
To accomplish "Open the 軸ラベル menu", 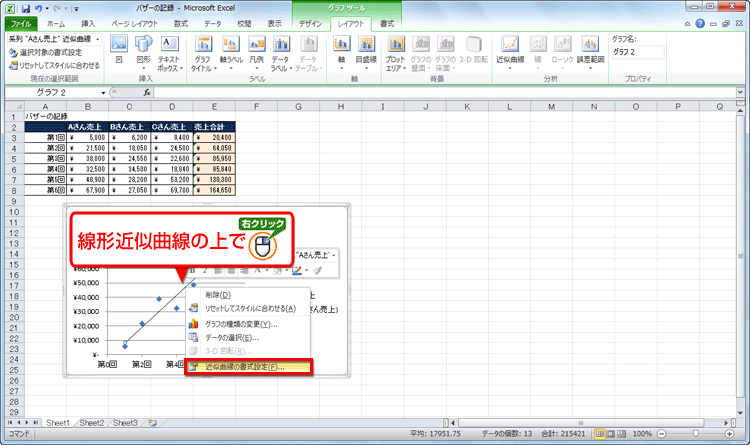I will pyautogui.click(x=231, y=54).
